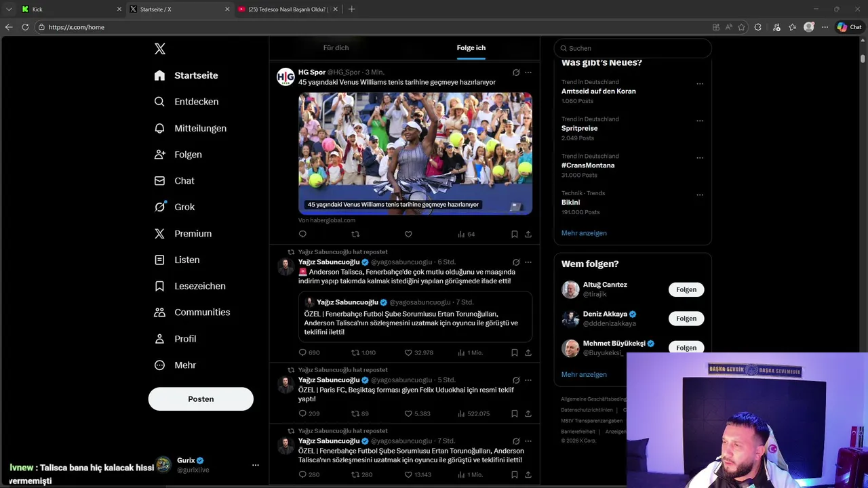The width and height of the screenshot is (868, 488).
Task: Click the Profil person icon
Action: coord(159,339)
